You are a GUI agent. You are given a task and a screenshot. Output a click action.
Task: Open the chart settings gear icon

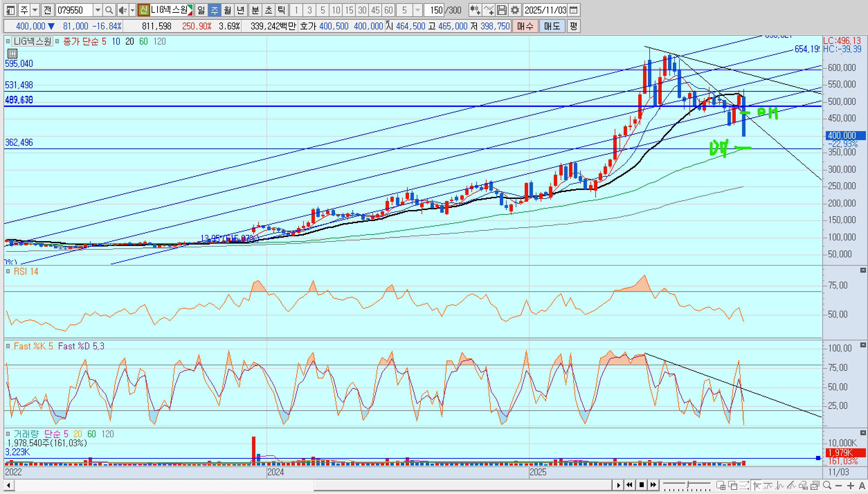tap(515, 10)
